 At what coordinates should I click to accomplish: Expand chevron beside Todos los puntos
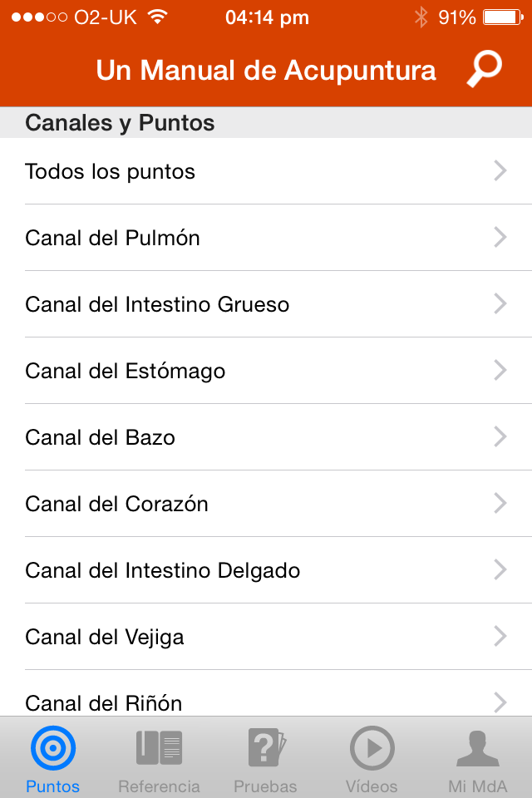tap(500, 170)
